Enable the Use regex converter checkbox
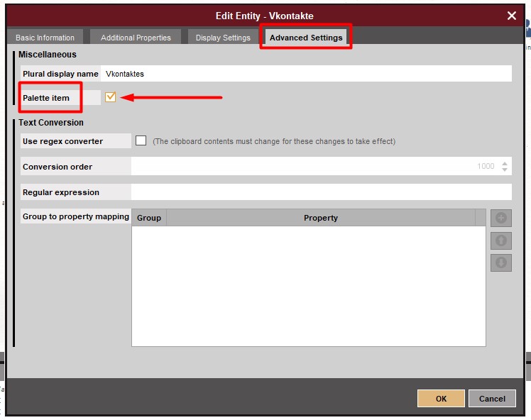Viewport: 531px width, 420px height. click(141, 140)
